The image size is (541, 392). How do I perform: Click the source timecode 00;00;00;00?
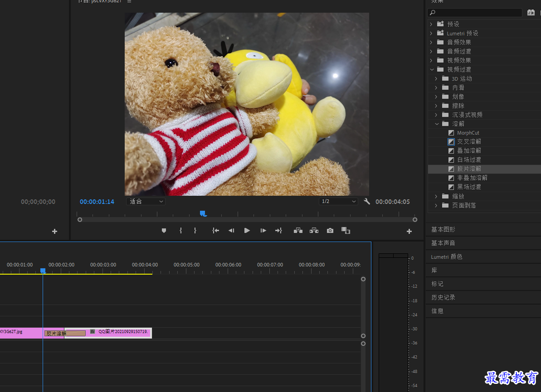point(38,202)
